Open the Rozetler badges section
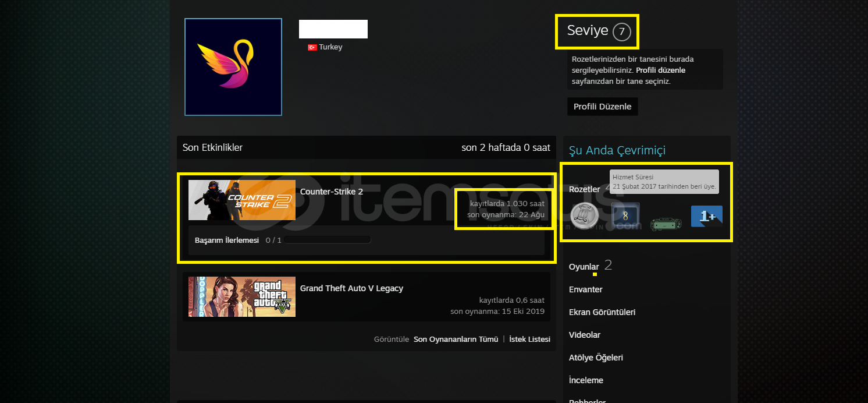Screen dimensions: 868x403 click(584, 189)
